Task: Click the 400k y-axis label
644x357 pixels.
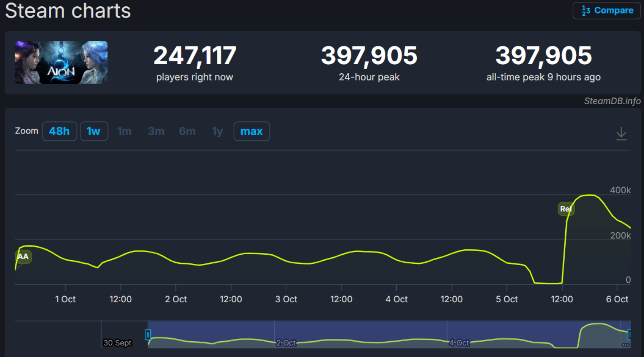Action: tap(620, 190)
